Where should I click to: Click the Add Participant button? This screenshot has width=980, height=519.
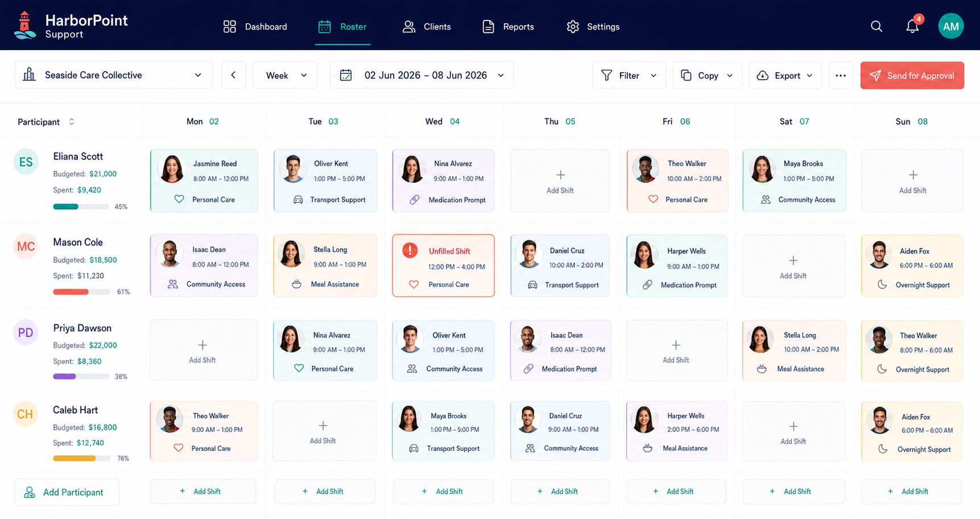[67, 492]
